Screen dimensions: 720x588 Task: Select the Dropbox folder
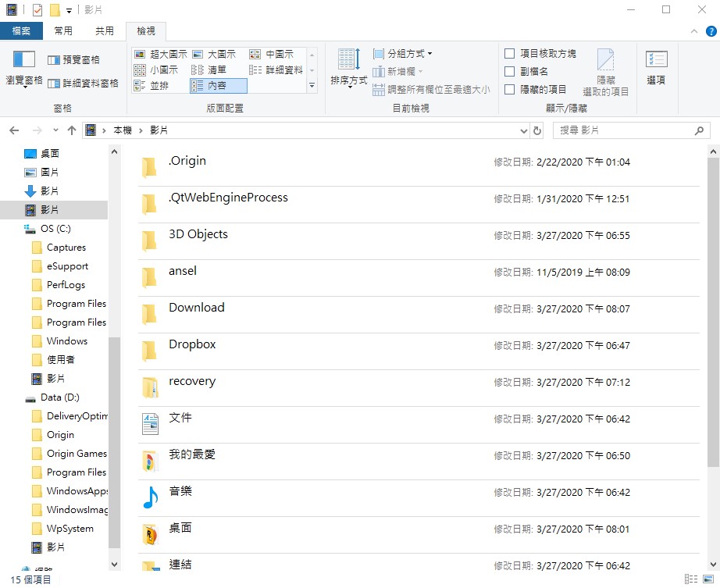pos(419,351)
